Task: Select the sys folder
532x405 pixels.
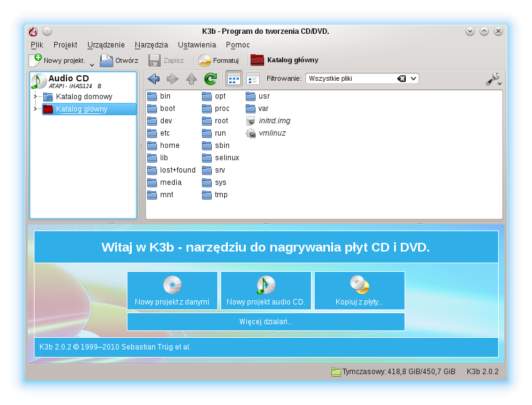Action: tap(214, 182)
